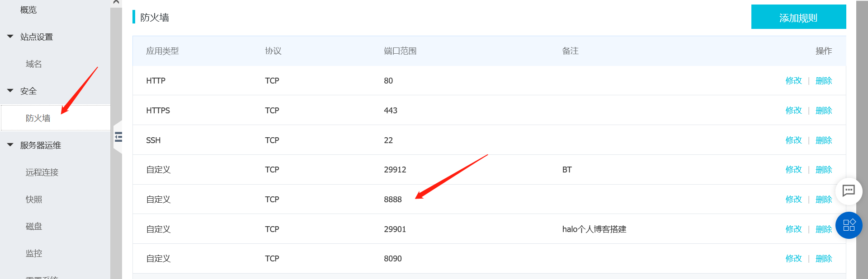
Task: Click the page vertical scrollbar
Action: coord(862,139)
